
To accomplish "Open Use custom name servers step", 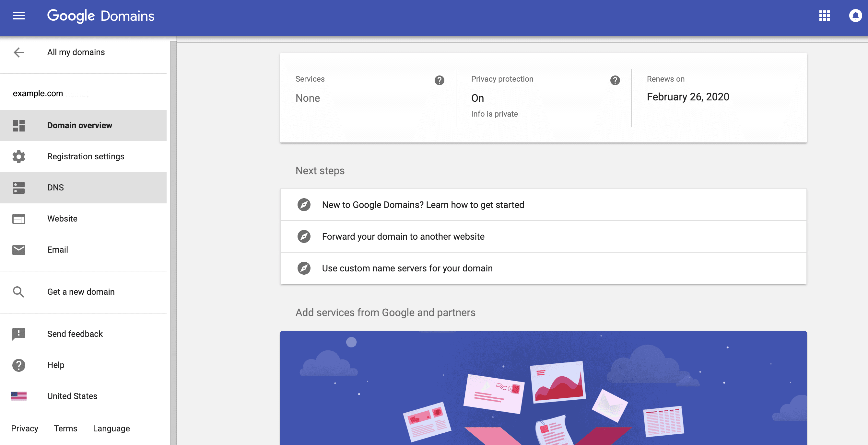I will pos(407,268).
